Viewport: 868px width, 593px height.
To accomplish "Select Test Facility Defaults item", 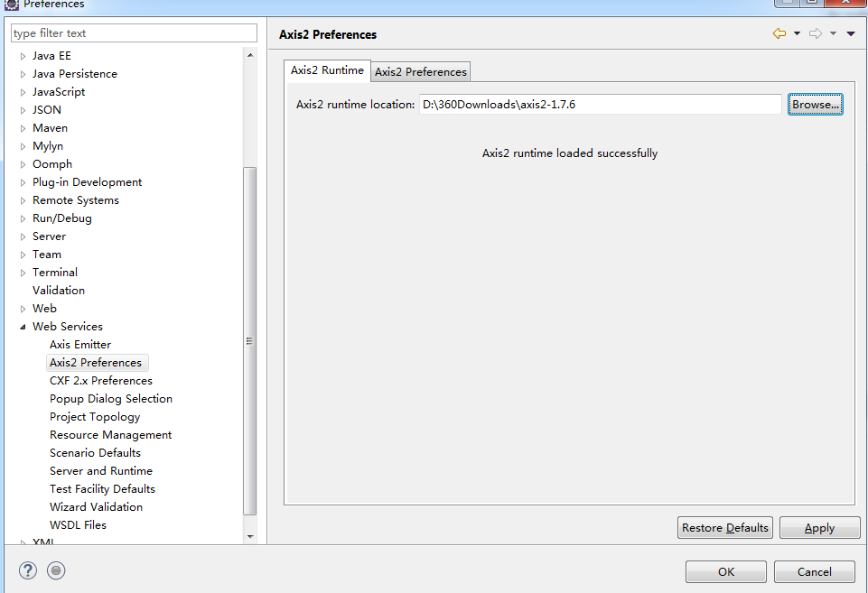I will [x=102, y=489].
